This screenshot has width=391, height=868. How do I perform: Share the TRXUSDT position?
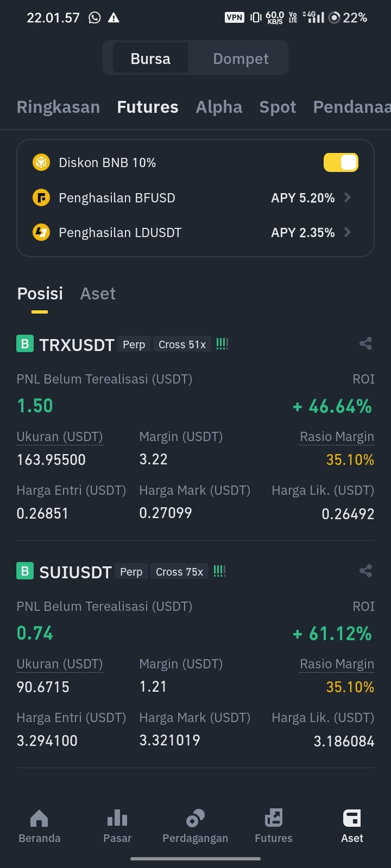[x=365, y=343]
